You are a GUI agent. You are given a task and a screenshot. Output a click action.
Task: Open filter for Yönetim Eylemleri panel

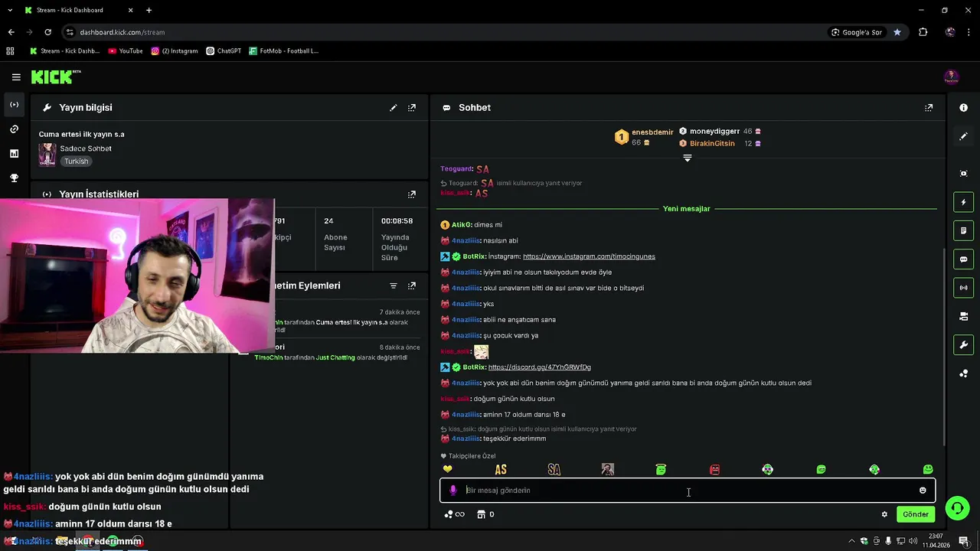(394, 285)
